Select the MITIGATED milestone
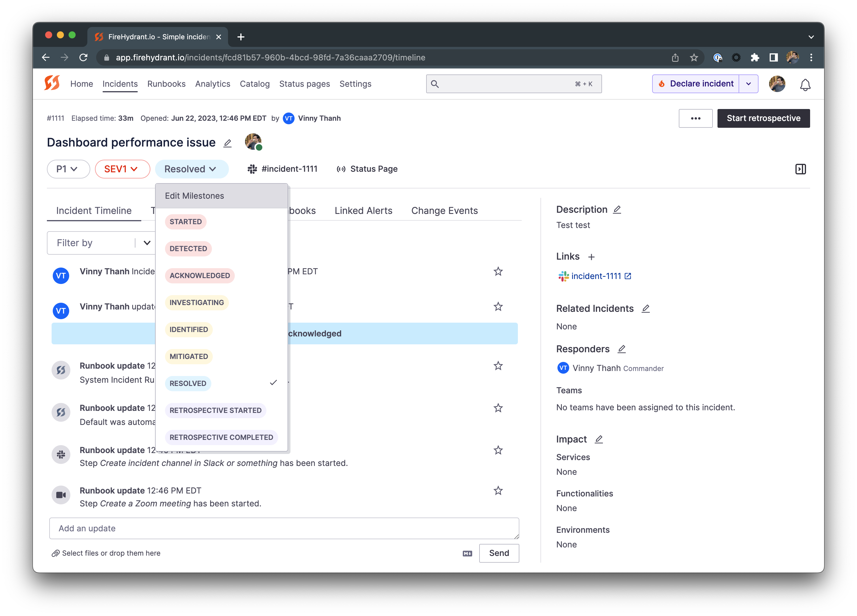Viewport: 857px width, 616px height. coord(188,356)
